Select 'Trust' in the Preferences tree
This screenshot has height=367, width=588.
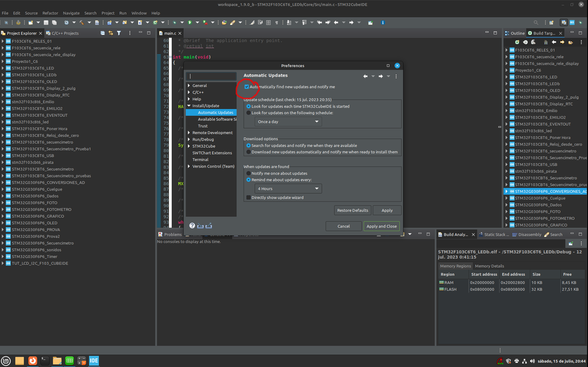click(x=202, y=126)
